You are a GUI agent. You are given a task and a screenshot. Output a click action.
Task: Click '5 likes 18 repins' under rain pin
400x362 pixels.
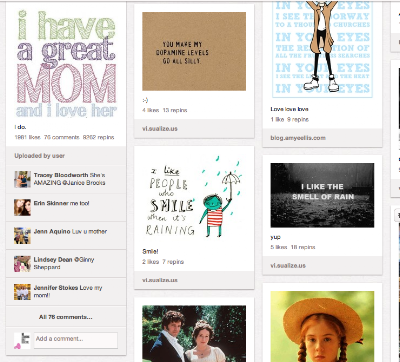coord(293,247)
